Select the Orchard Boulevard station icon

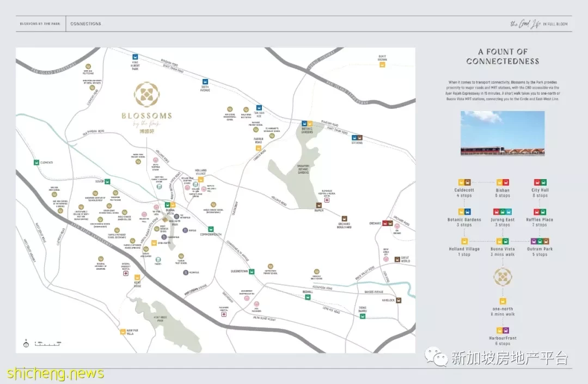[344, 218]
